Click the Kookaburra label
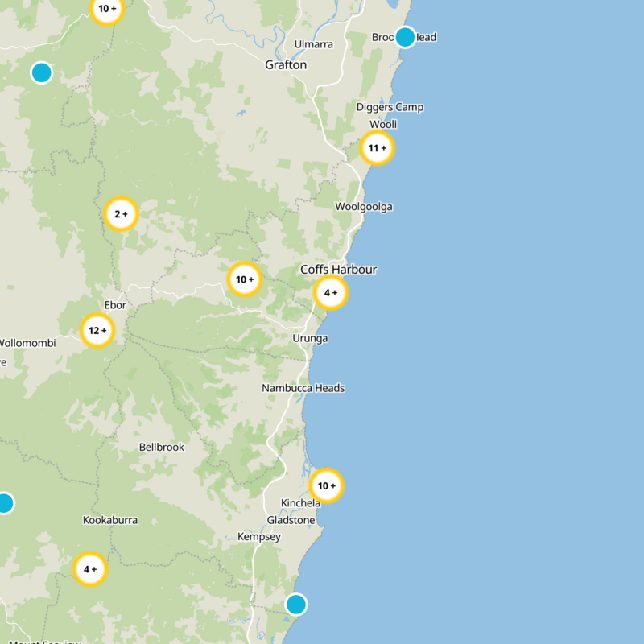 tap(110, 520)
